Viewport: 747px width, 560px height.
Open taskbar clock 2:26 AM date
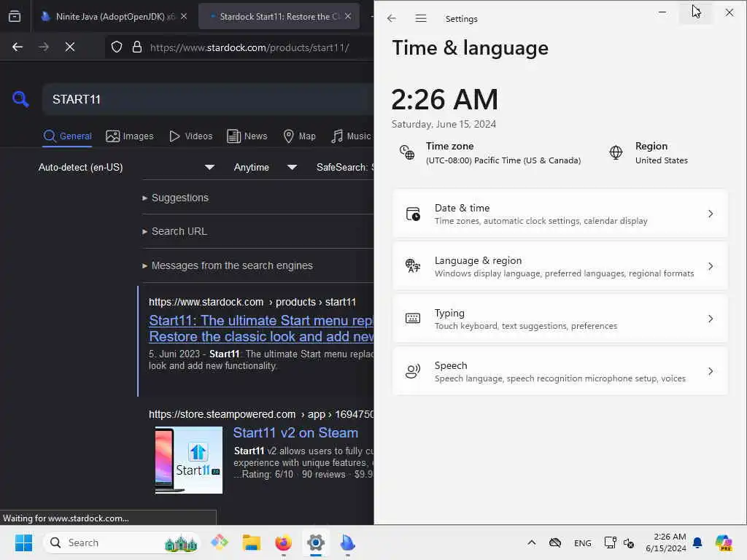pos(666,542)
